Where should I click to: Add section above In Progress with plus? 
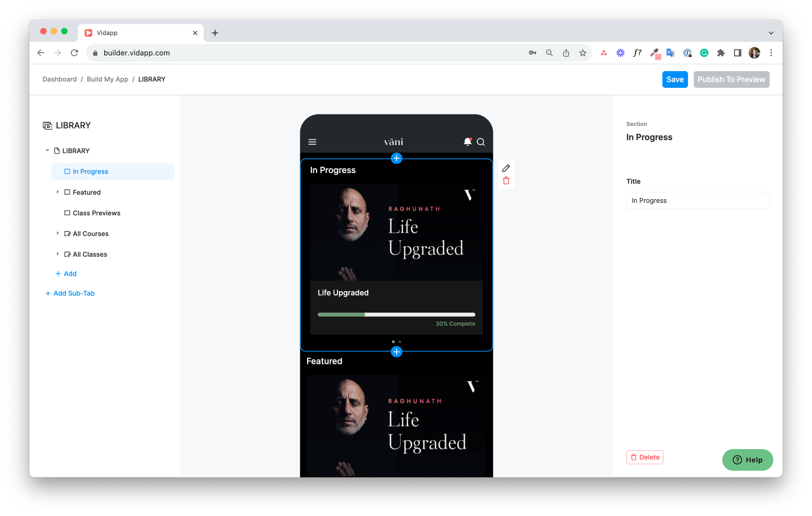tap(397, 158)
